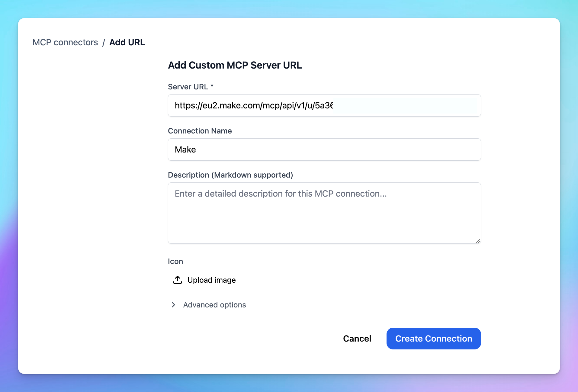This screenshot has width=578, height=392.
Task: Click the Icon section label
Action: coord(175,261)
